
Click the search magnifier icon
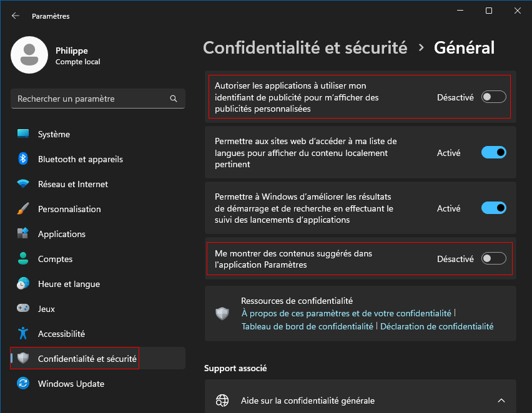[174, 99]
